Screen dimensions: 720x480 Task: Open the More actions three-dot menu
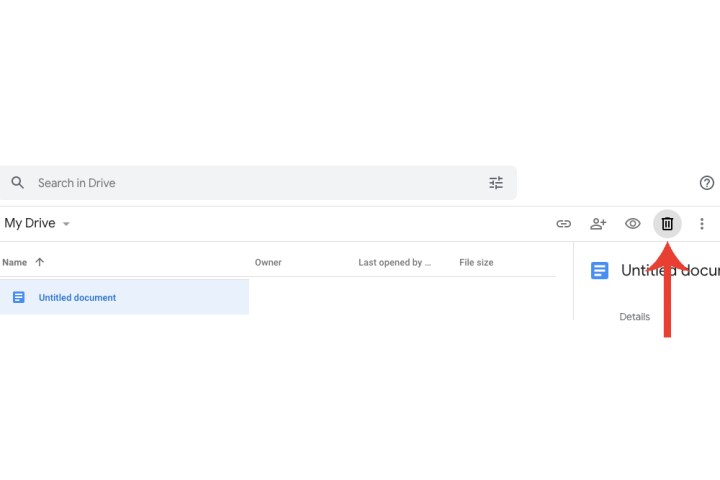click(x=702, y=224)
